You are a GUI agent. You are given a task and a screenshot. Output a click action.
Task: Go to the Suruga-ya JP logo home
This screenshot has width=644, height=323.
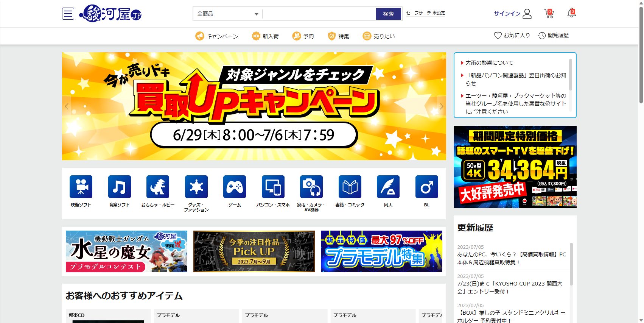[110, 14]
